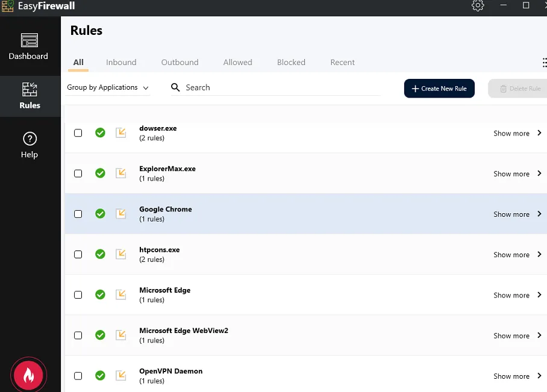547x392 pixels.
Task: Select the checkbox next to htpcons.exe
Action: (78, 254)
